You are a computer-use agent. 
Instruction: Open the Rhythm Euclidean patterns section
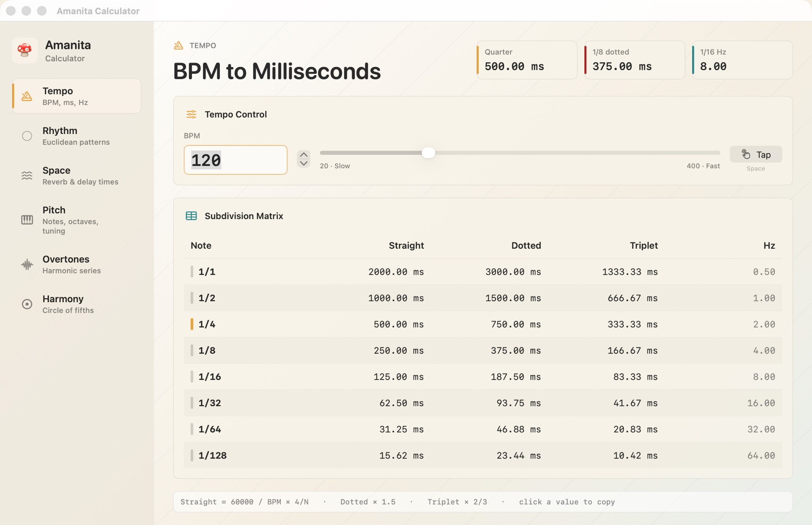[x=77, y=136]
